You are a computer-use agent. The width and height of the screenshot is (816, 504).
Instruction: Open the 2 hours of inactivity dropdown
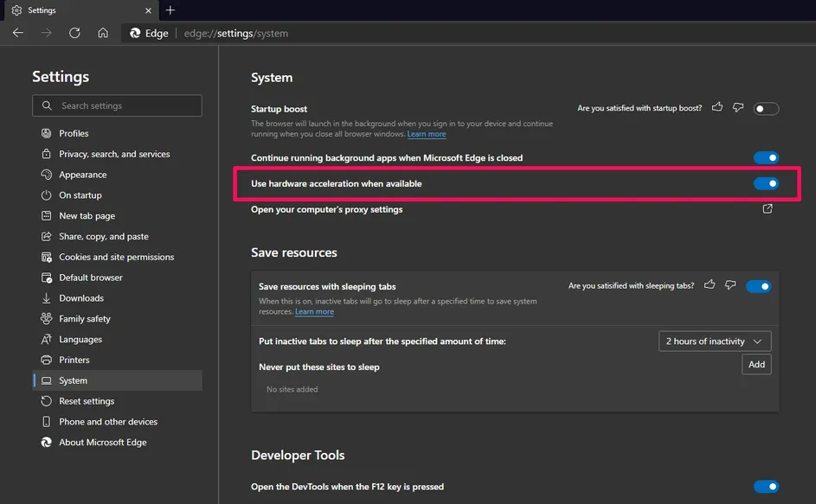pyautogui.click(x=714, y=341)
